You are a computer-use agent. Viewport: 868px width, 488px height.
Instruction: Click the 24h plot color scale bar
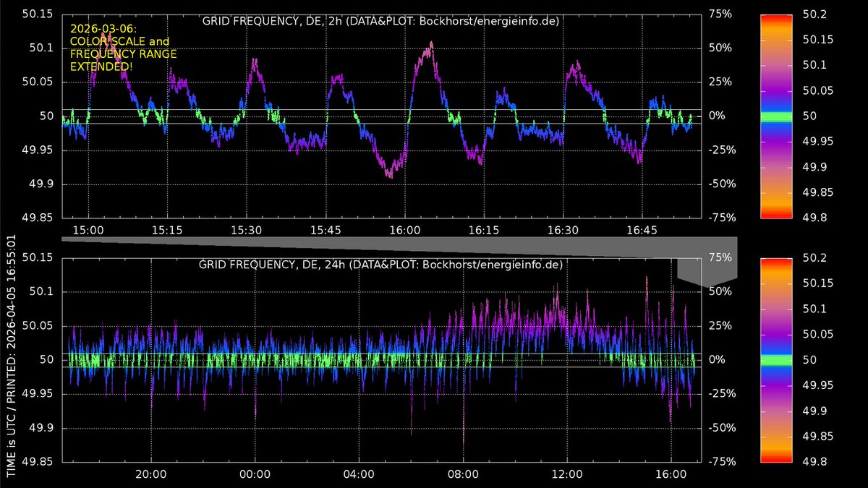tap(778, 359)
